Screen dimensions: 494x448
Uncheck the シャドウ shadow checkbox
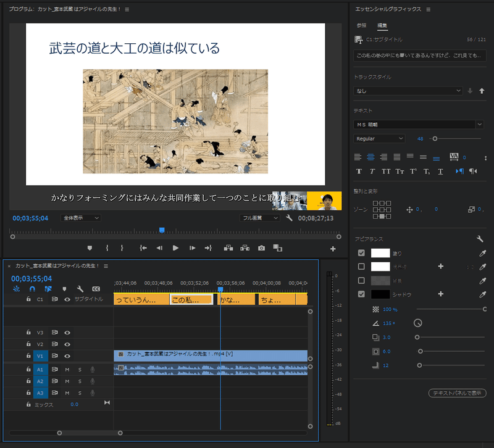coord(361,294)
